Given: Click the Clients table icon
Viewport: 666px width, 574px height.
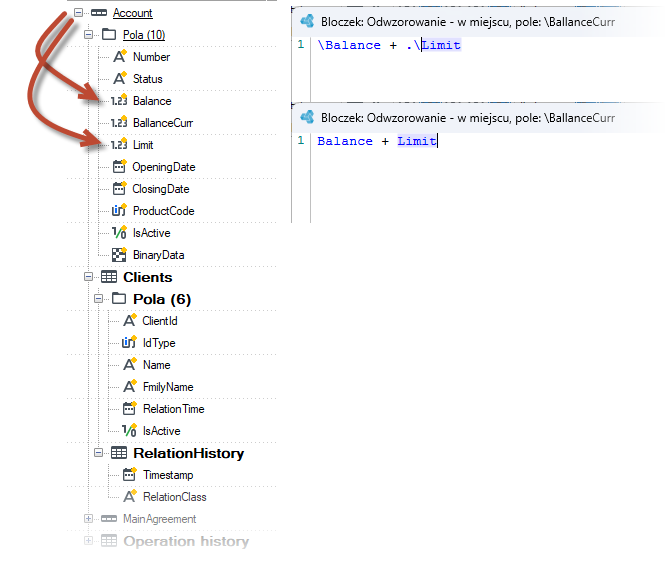Looking at the screenshot, I should (x=109, y=277).
